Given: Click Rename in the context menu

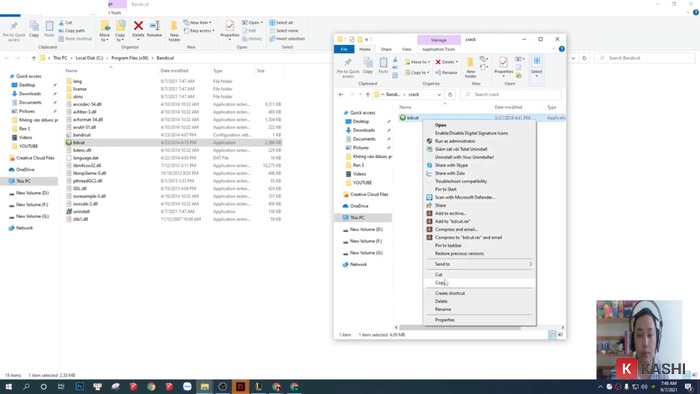Looking at the screenshot, I should 443,309.
